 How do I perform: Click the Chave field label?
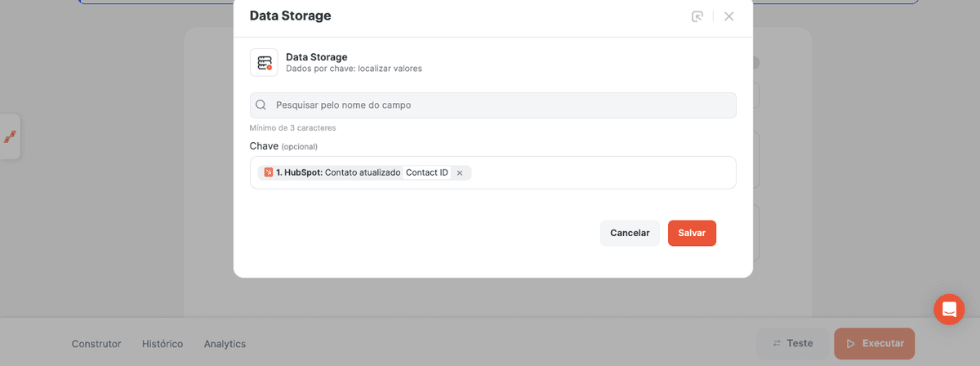coord(283,145)
